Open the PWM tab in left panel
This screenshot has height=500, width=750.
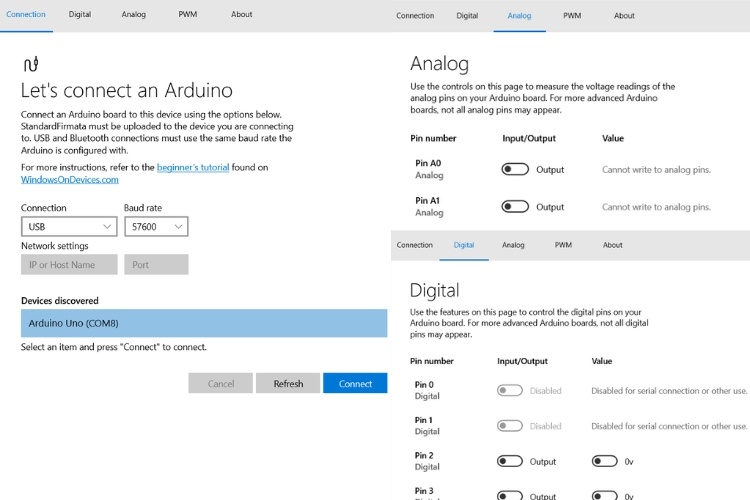click(x=188, y=14)
